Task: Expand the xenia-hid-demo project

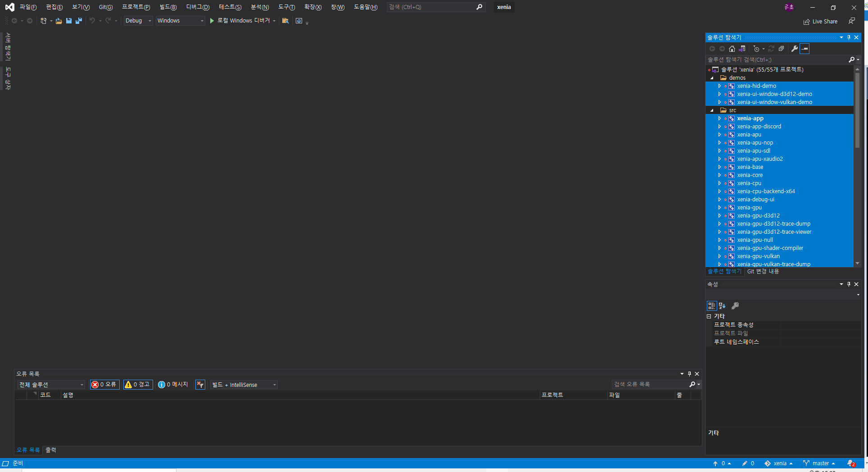Action: (x=719, y=86)
